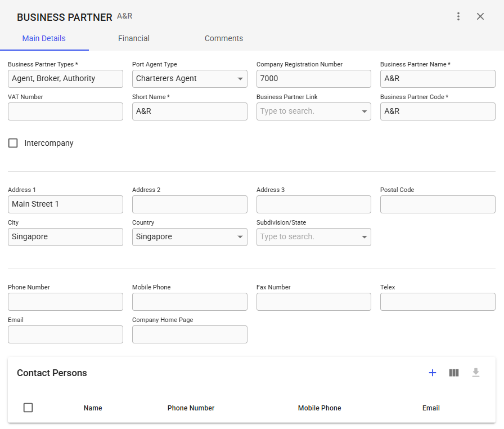Viewport: 504px width, 429px height.
Task: Open column chooser in Contact Persons
Action: [x=454, y=373]
